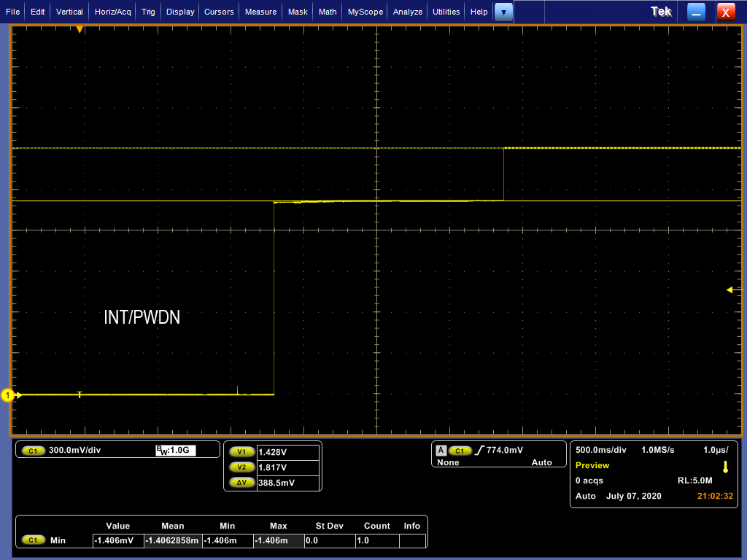Click the 774.0mV trigger level value
This screenshot has width=747, height=560.
coord(505,450)
